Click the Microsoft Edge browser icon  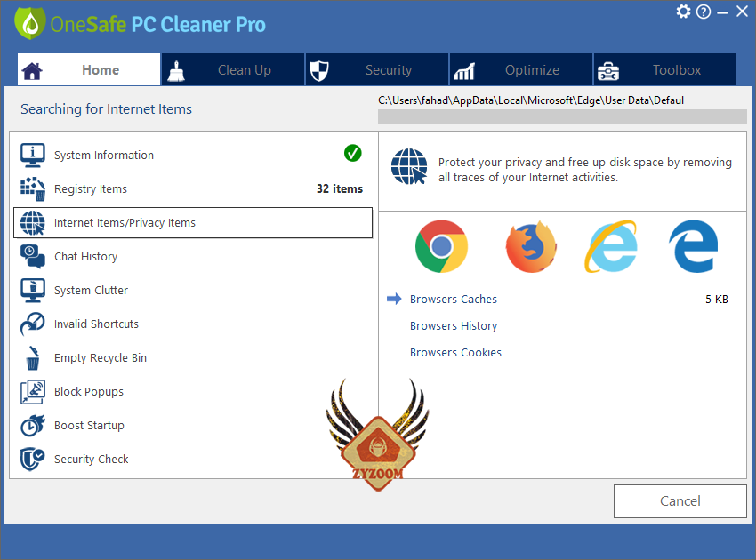(x=694, y=246)
